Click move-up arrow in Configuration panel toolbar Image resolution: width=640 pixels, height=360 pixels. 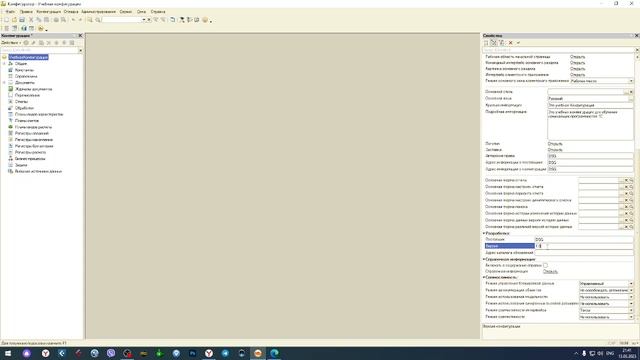57,42
